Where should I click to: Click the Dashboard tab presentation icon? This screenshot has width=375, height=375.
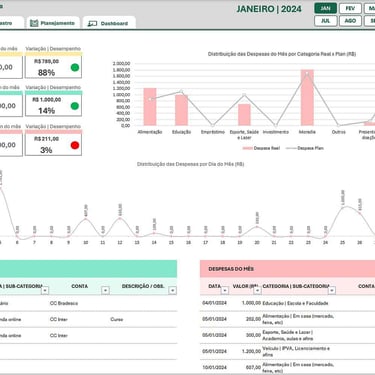tap(92, 24)
